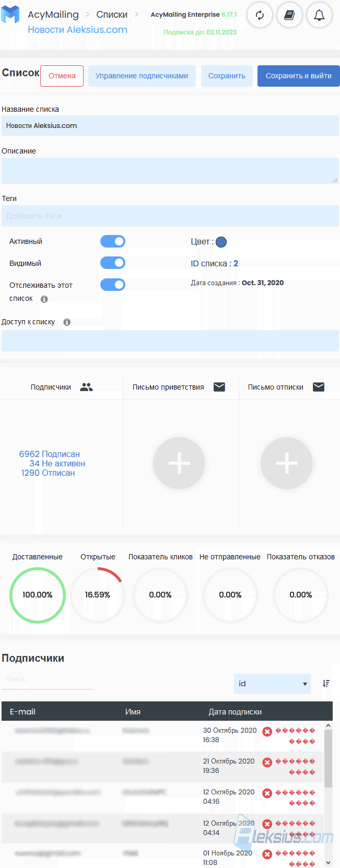Click subscribers table scrollbar down arrow
This screenshot has height=868, width=340.
pyautogui.click(x=328, y=862)
